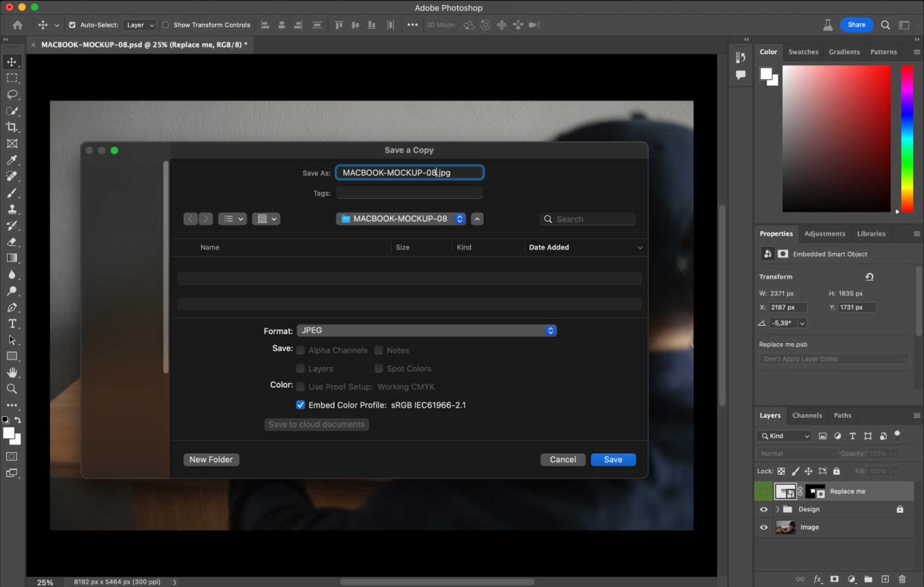Image resolution: width=924 pixels, height=587 pixels.
Task: Select the Hand tool
Action: 12,373
